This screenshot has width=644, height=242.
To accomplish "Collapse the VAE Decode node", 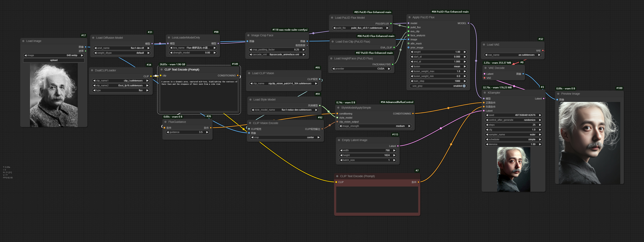I will [x=485, y=68].
